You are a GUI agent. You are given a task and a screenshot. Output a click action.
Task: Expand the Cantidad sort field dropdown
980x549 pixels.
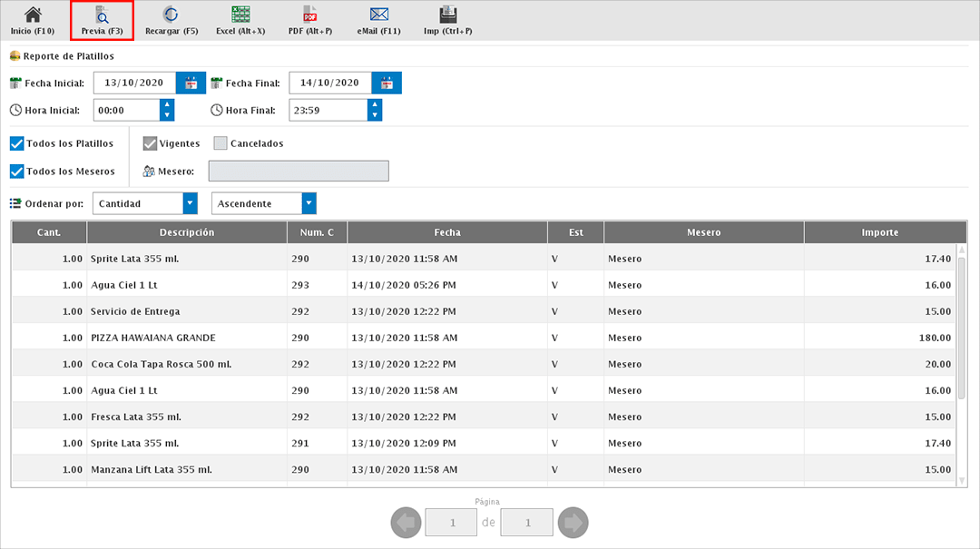pos(190,203)
